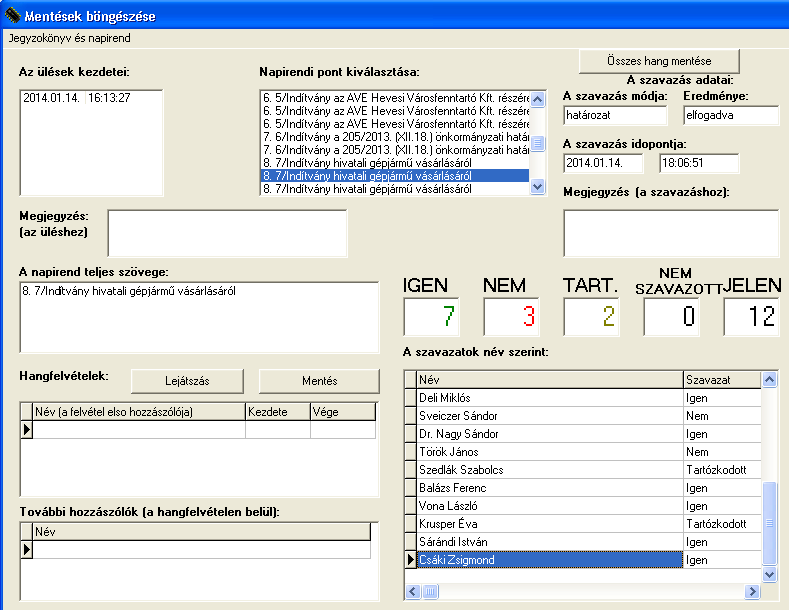The image size is (789, 610).
Task: Select the Török János row
Action: 583,452
